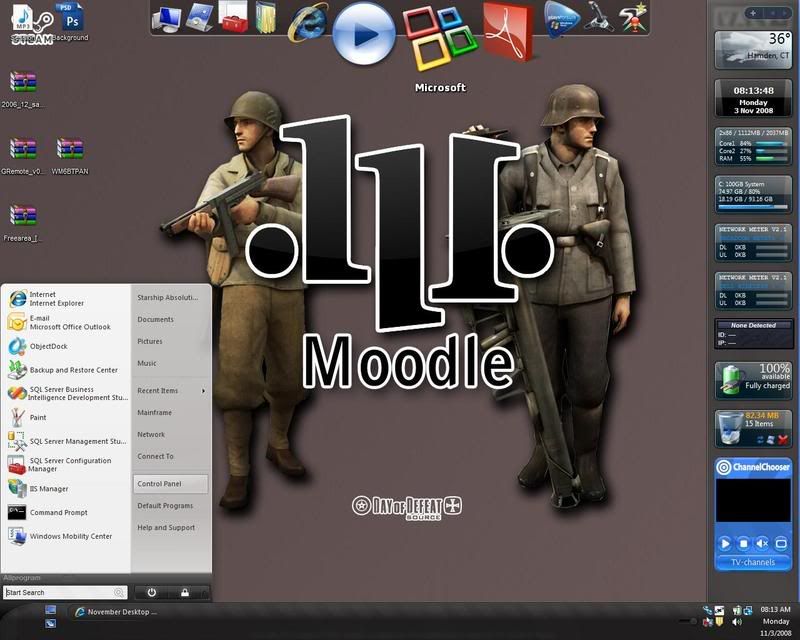Open the Recycle Bin gadget
The image size is (800, 640).
pyautogui.click(x=754, y=428)
